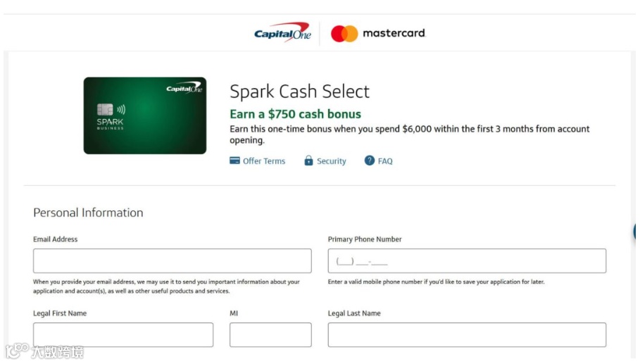Viewport: 640px width, 364px height.
Task: Click the Capital One logo in the header
Action: click(x=282, y=33)
